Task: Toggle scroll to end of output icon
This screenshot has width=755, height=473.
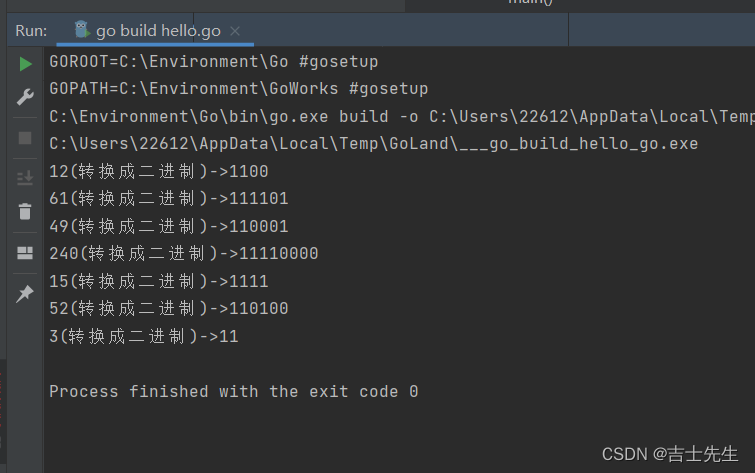Action: click(25, 178)
